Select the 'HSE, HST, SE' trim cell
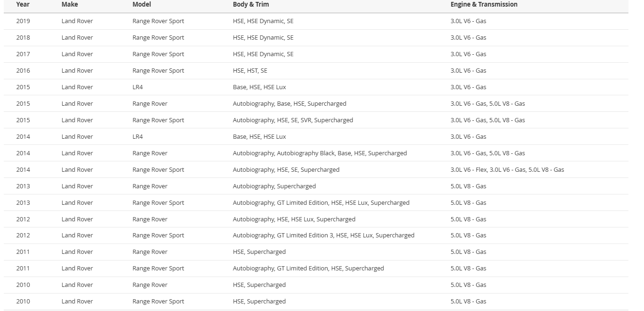Viewport: 644px width, 311px height. [250, 71]
